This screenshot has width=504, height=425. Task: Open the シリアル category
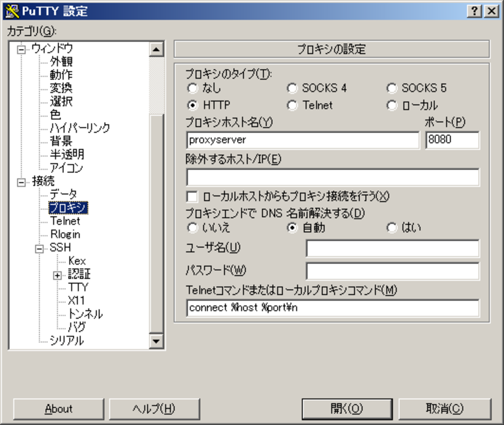click(x=67, y=341)
